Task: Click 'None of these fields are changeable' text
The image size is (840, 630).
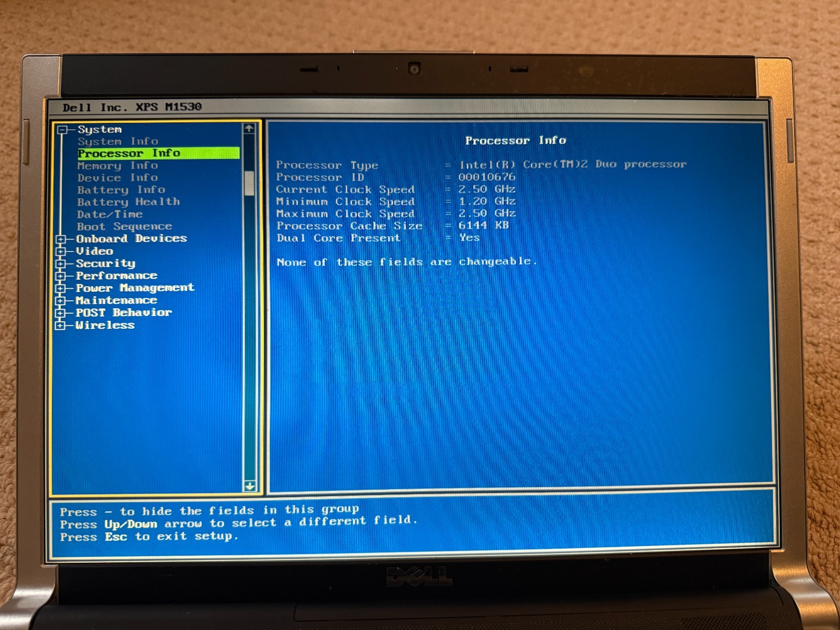Action: click(x=407, y=261)
